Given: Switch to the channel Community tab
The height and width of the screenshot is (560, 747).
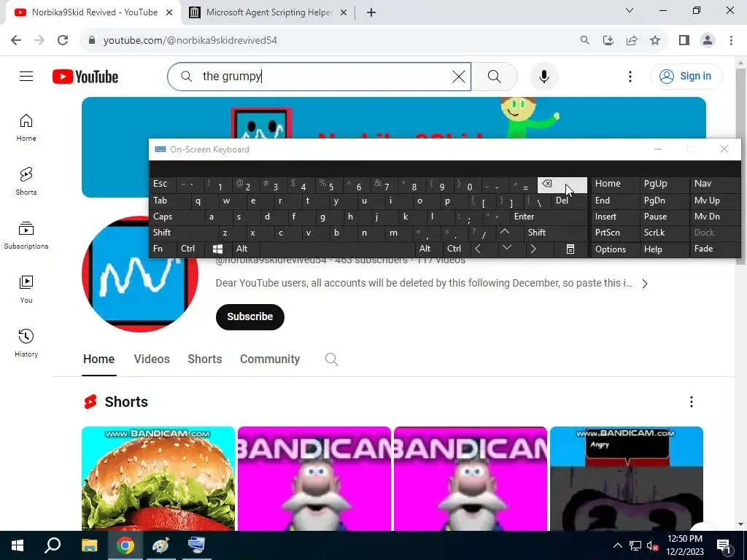Looking at the screenshot, I should [270, 359].
